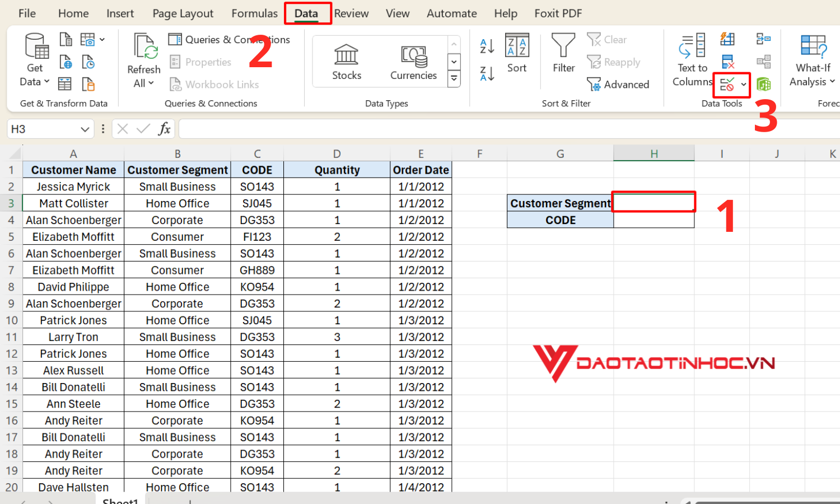The width and height of the screenshot is (840, 504).
Task: Open the Page Layout tab
Action: (x=183, y=13)
